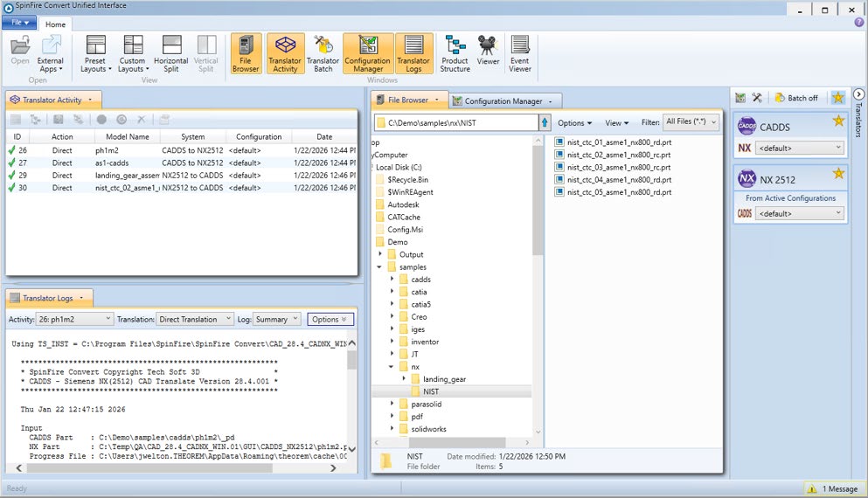
Task: Open the CADDS NX default configuration dropdown
Action: [x=799, y=148]
